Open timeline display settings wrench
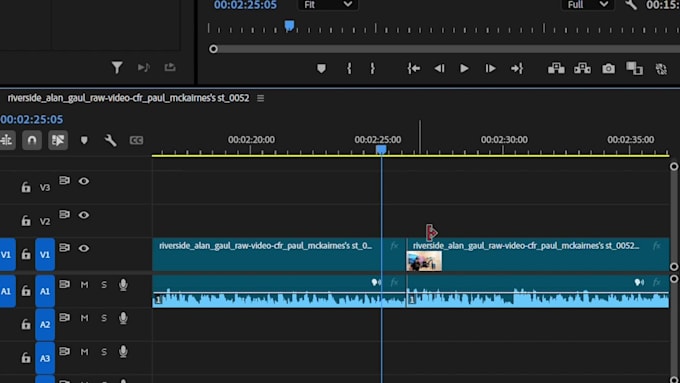Screen dimensions: 680x383 [110, 140]
